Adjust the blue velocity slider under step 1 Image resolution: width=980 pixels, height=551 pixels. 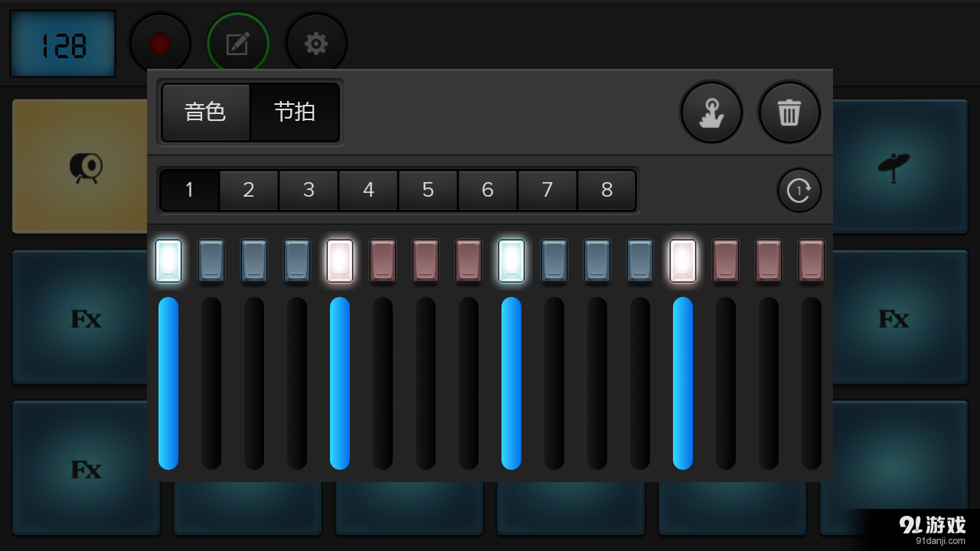pos(168,383)
